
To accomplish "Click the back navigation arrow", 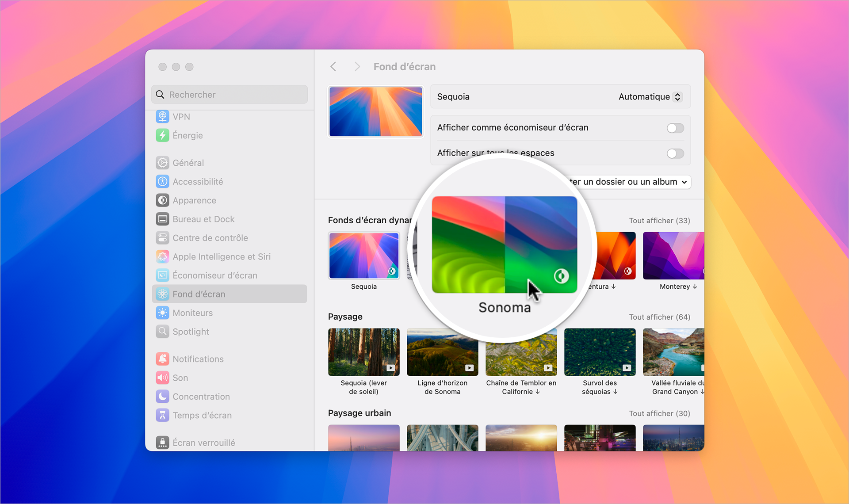I will click(333, 66).
